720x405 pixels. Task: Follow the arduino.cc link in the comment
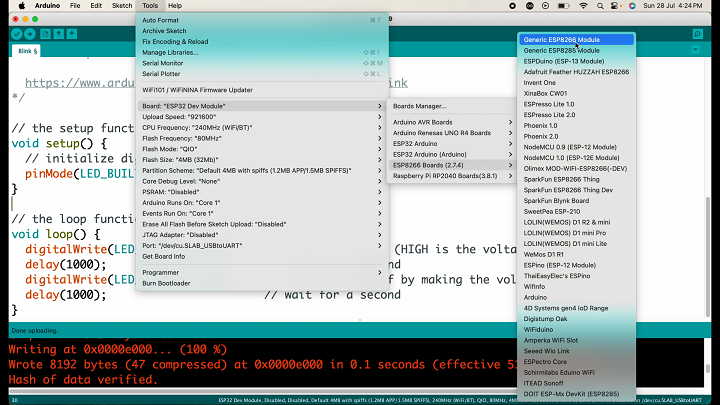(80, 83)
